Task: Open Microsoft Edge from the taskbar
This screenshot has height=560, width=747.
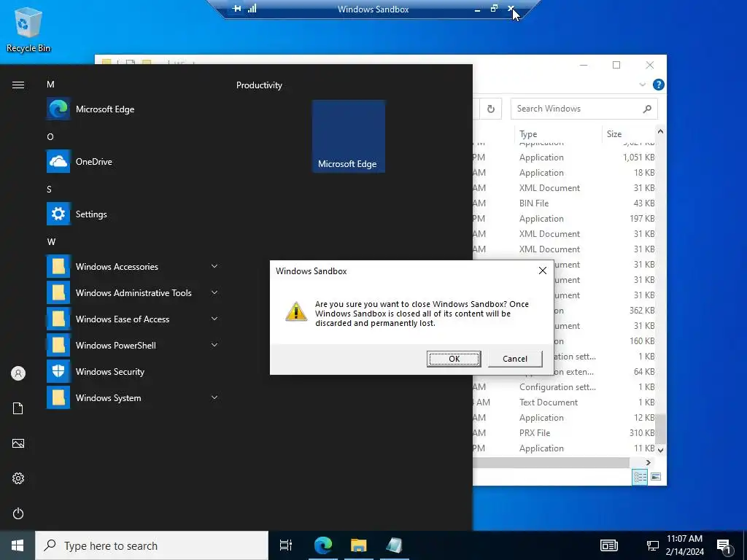Action: click(323, 545)
